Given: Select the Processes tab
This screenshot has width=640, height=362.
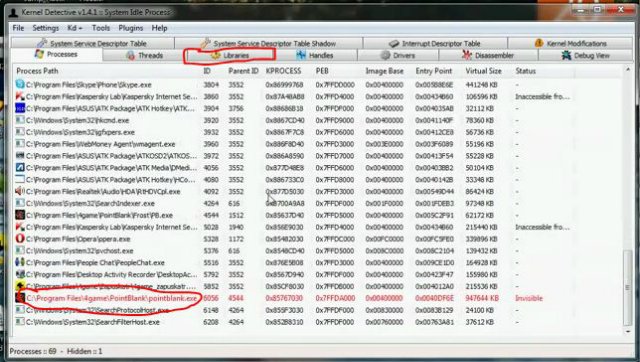Looking at the screenshot, I should (56, 54).
